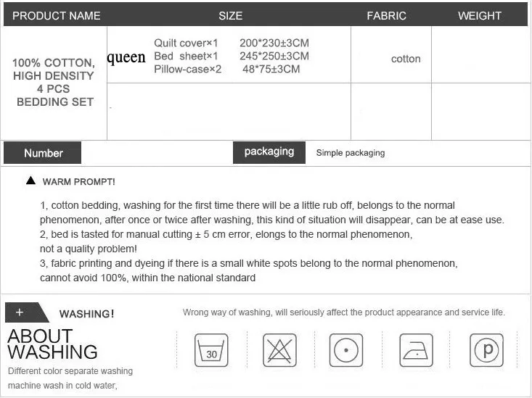The height and width of the screenshot is (398, 532).
Task: Click the 100% COTTON bedding set name
Action: tap(54, 83)
